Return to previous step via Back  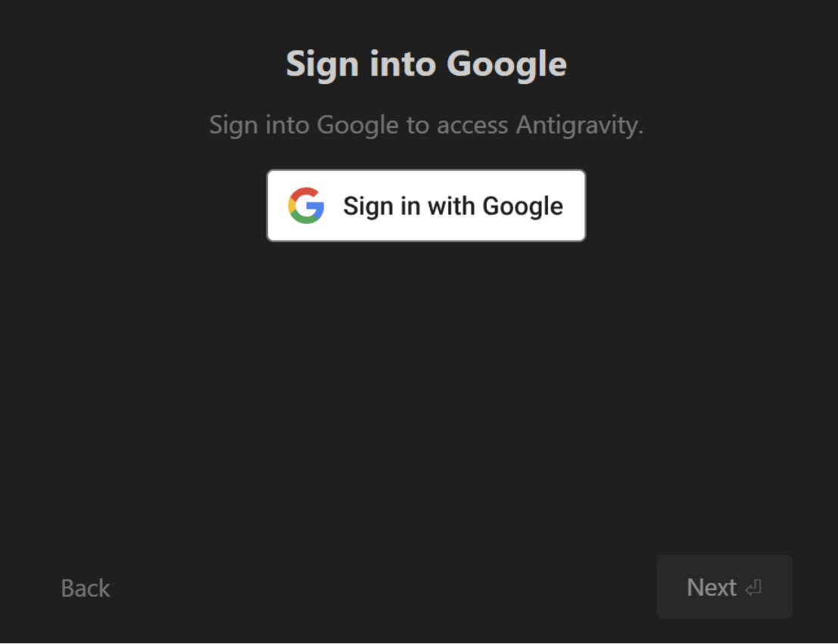click(86, 588)
